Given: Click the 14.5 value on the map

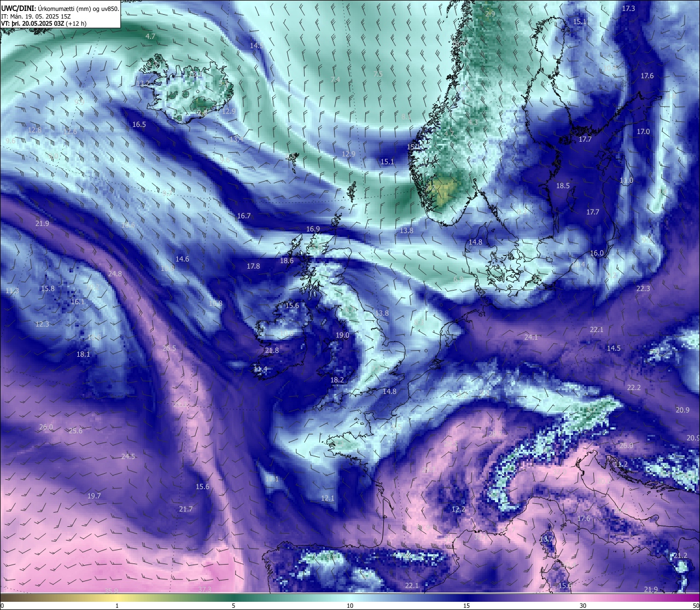Looking at the screenshot, I should coord(614,348).
